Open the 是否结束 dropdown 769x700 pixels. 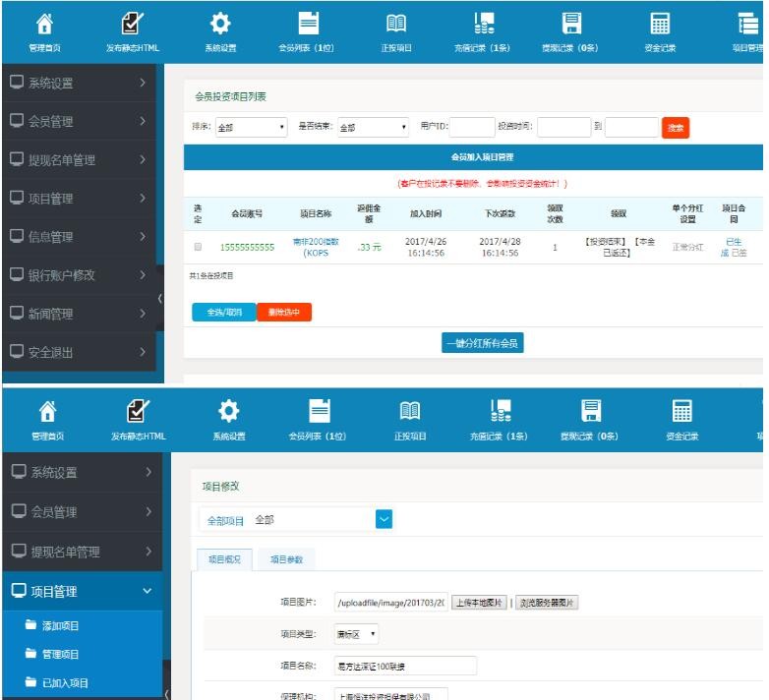click(374, 128)
